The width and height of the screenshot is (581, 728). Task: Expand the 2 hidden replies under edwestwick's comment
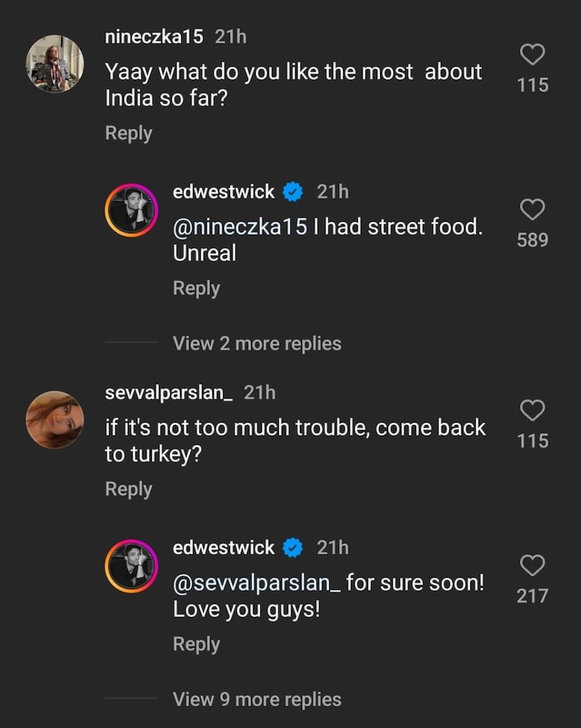tap(255, 343)
